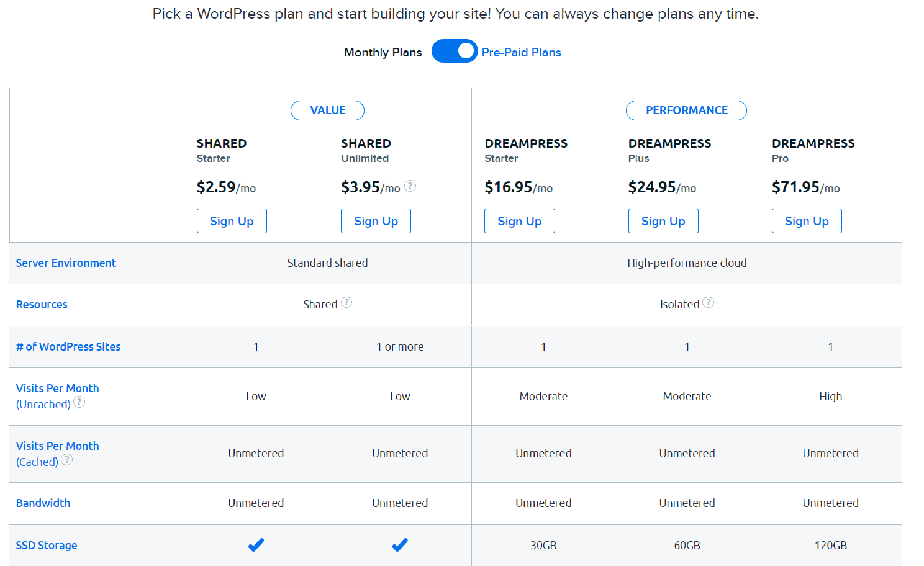This screenshot has height=566, width=924.
Task: Click help icon beside Isolated resources
Action: pyautogui.click(x=708, y=302)
